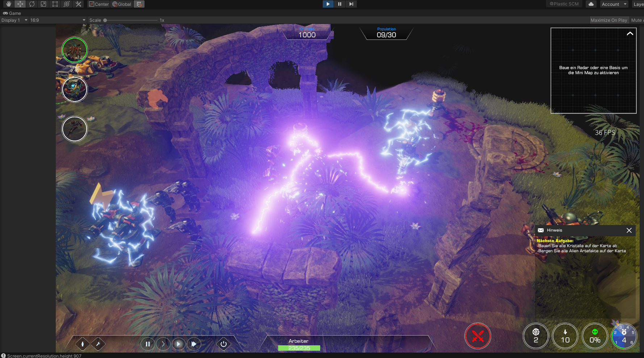
Task: Toggle Unity editor Play mode
Action: point(328,4)
